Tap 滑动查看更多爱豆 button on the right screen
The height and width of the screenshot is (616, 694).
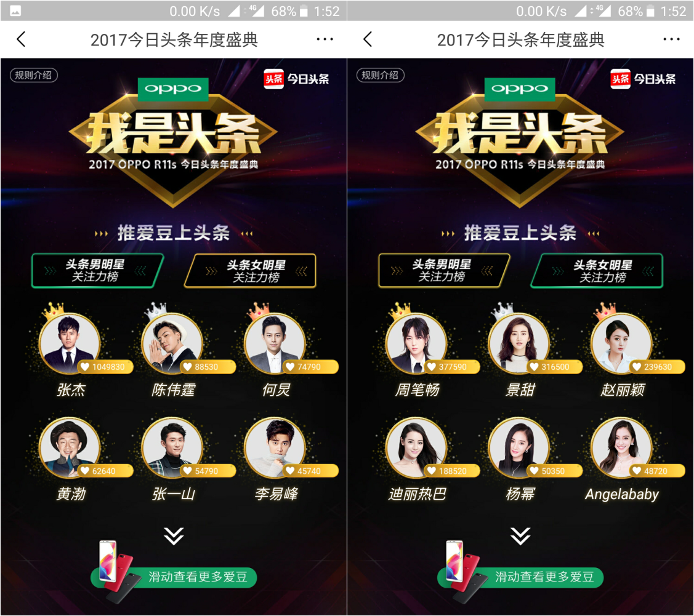[x=520, y=577]
